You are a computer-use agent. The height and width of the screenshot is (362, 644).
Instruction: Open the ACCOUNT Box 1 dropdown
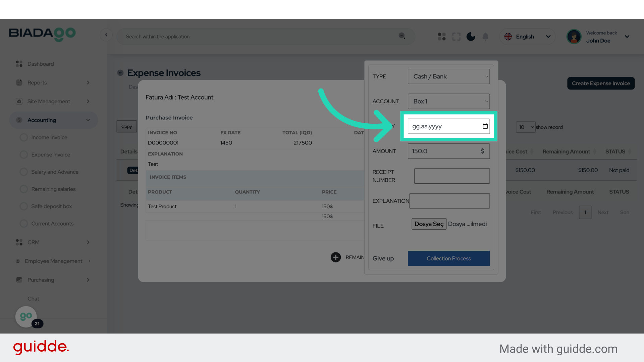448,101
